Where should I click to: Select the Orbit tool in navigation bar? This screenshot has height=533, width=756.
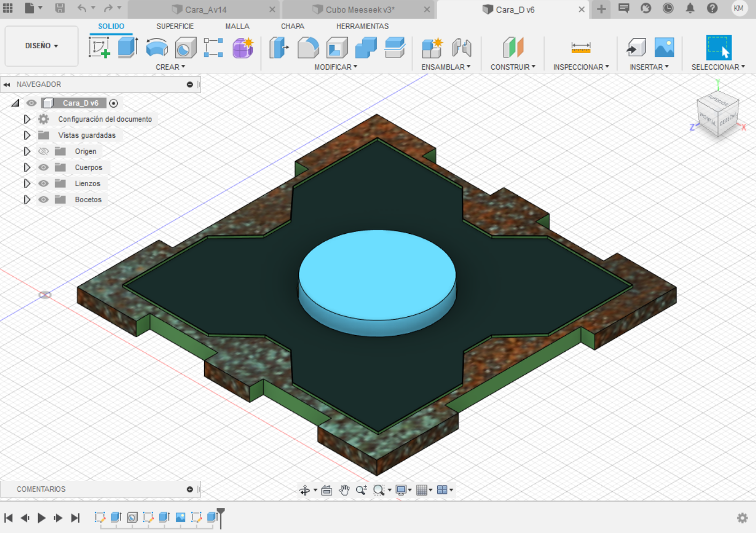click(304, 490)
